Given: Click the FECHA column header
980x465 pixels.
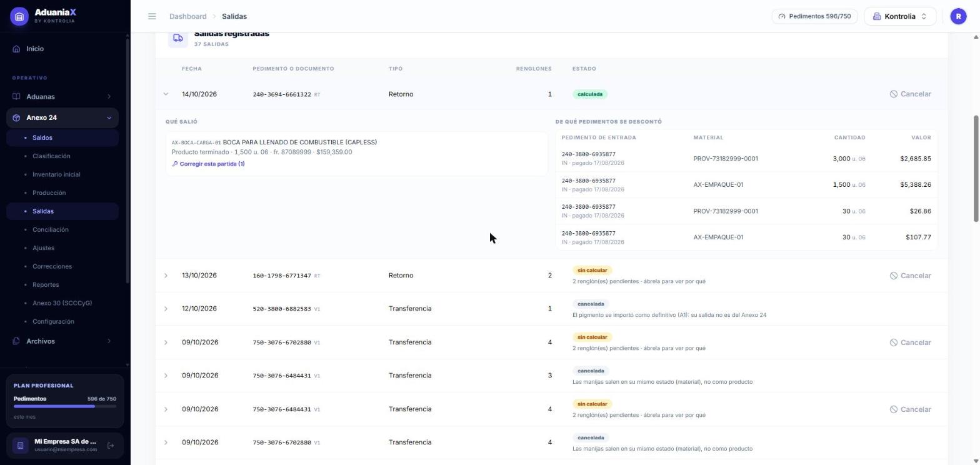Looking at the screenshot, I should pos(192,69).
